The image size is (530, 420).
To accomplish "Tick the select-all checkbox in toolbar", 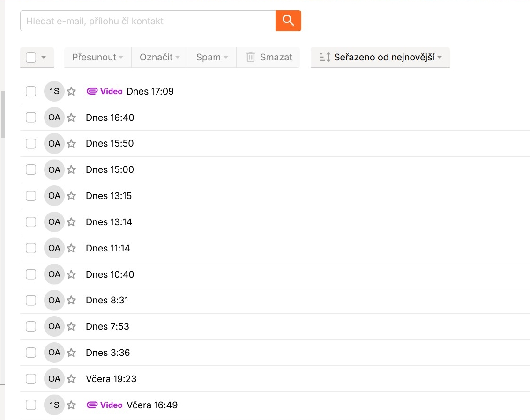I will (x=31, y=58).
